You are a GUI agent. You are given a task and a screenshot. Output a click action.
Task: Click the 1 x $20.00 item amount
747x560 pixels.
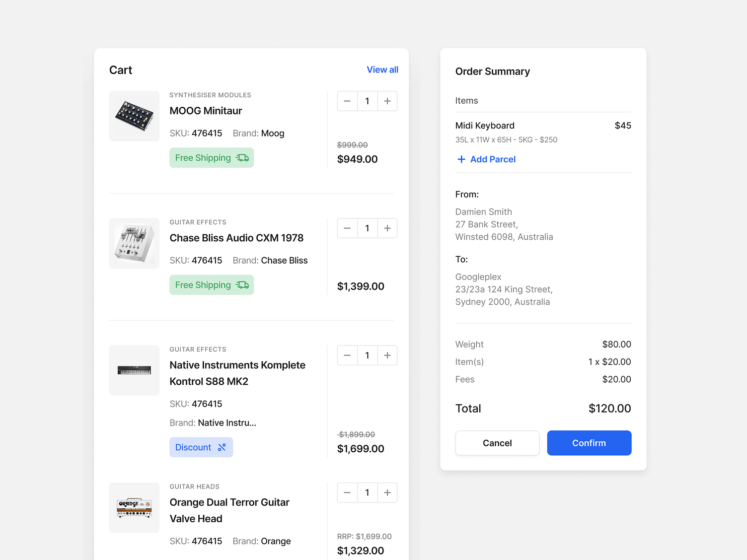[609, 362]
